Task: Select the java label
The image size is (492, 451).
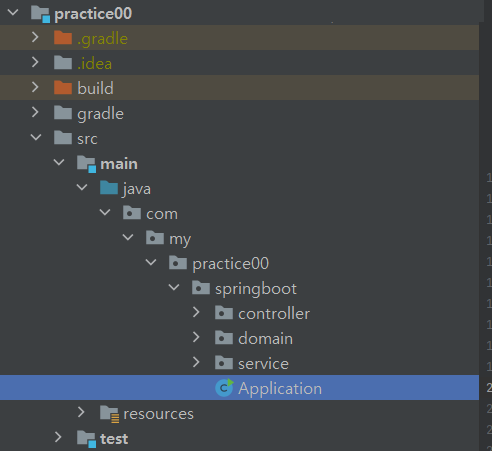Action: pyautogui.click(x=137, y=189)
